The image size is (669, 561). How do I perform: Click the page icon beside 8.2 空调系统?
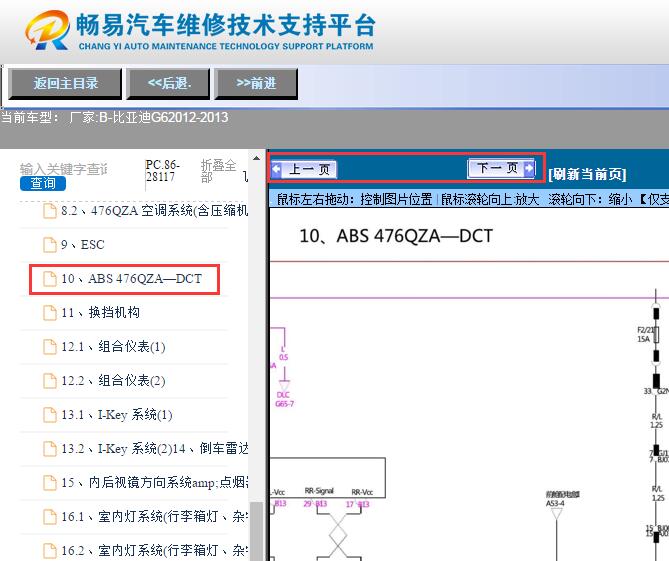click(50, 211)
